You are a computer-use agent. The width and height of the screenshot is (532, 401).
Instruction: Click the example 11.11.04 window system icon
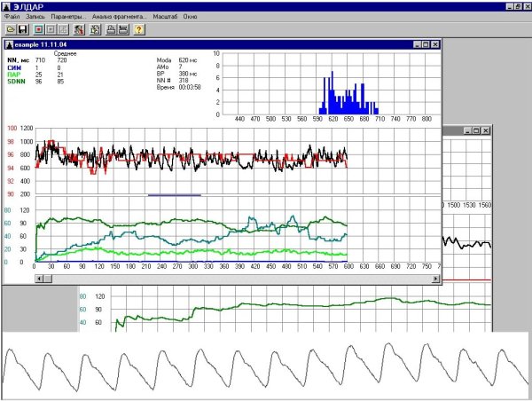[10, 44]
